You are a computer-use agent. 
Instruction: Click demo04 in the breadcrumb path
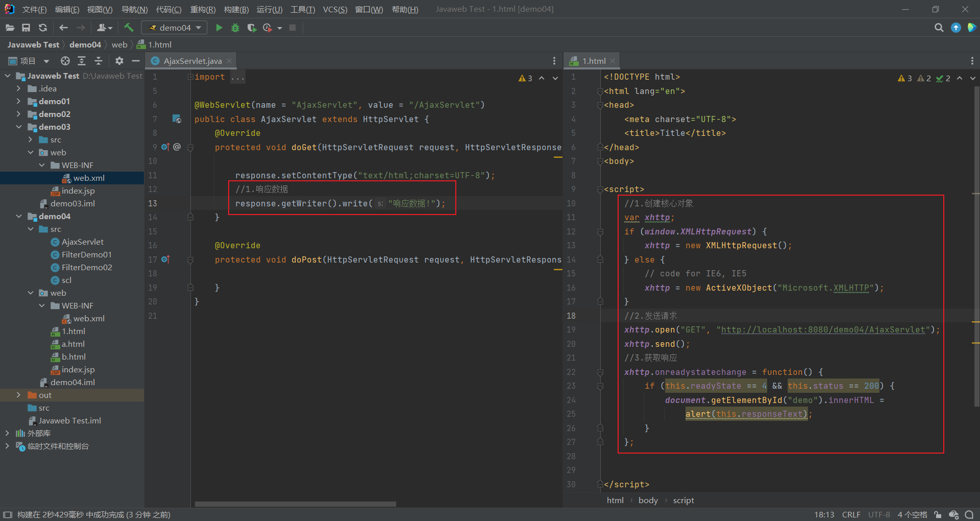[85, 44]
